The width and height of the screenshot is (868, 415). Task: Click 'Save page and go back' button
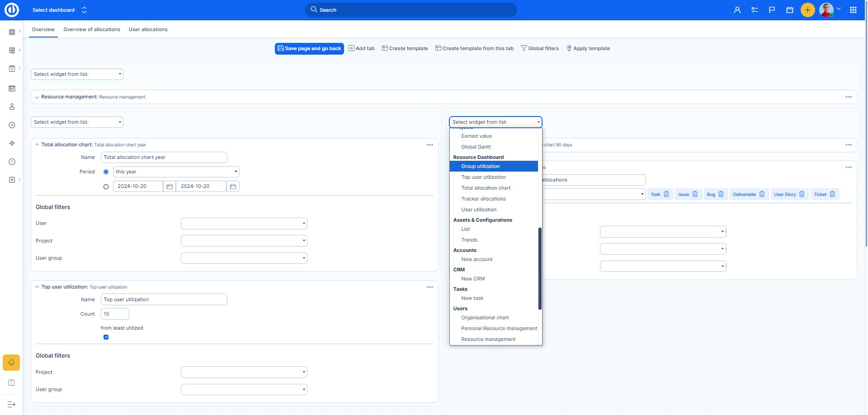tap(309, 49)
